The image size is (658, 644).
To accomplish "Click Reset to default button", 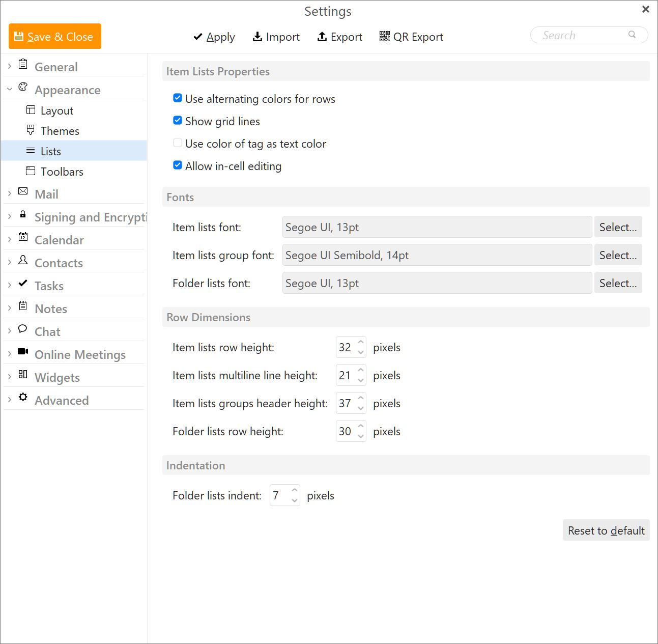I will 606,530.
